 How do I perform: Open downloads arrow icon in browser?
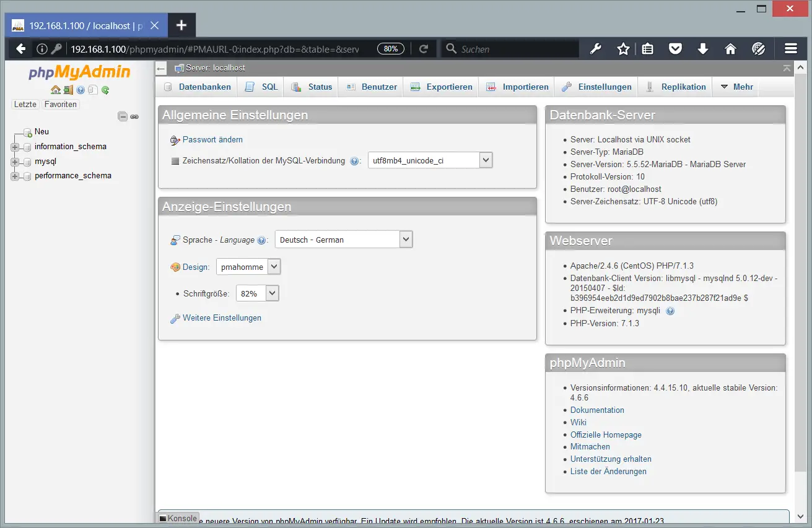(x=703, y=49)
